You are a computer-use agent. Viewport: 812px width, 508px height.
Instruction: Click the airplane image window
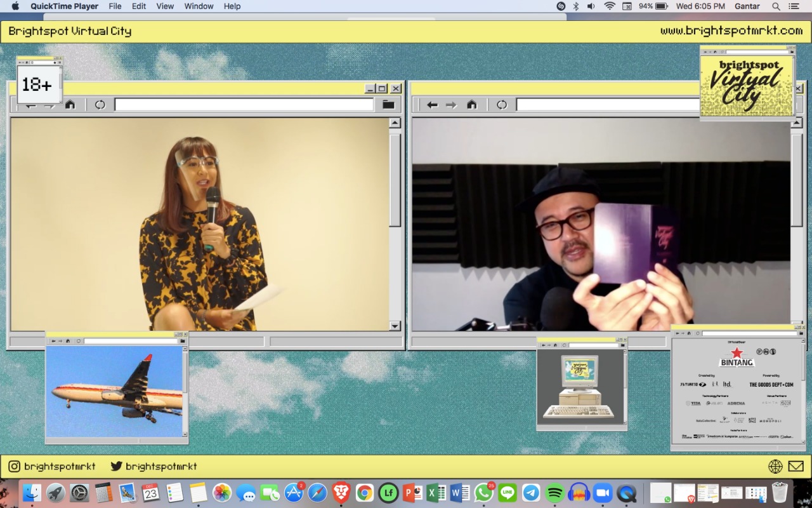[114, 391]
